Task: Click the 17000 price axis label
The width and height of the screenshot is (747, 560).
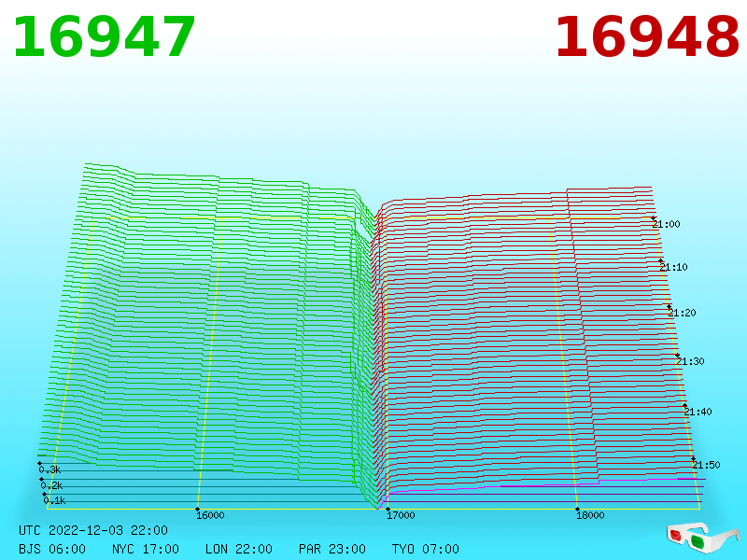Action: (x=401, y=515)
